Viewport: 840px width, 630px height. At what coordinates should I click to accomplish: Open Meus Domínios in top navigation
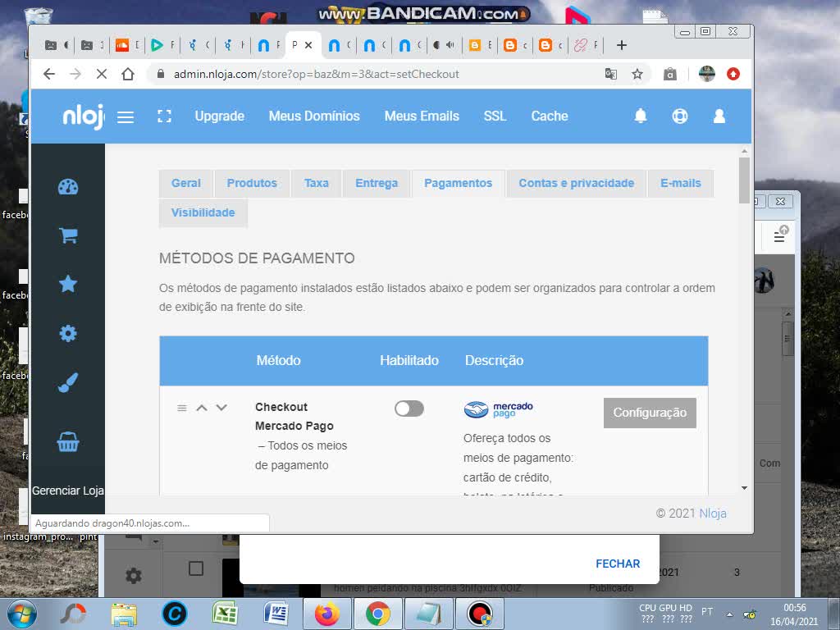[x=314, y=116]
